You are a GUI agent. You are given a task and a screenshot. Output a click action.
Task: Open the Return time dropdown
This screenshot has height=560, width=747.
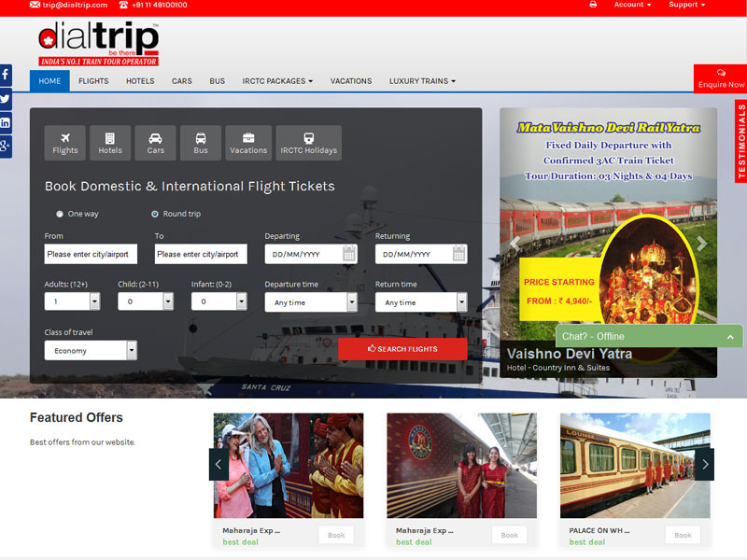[421, 302]
